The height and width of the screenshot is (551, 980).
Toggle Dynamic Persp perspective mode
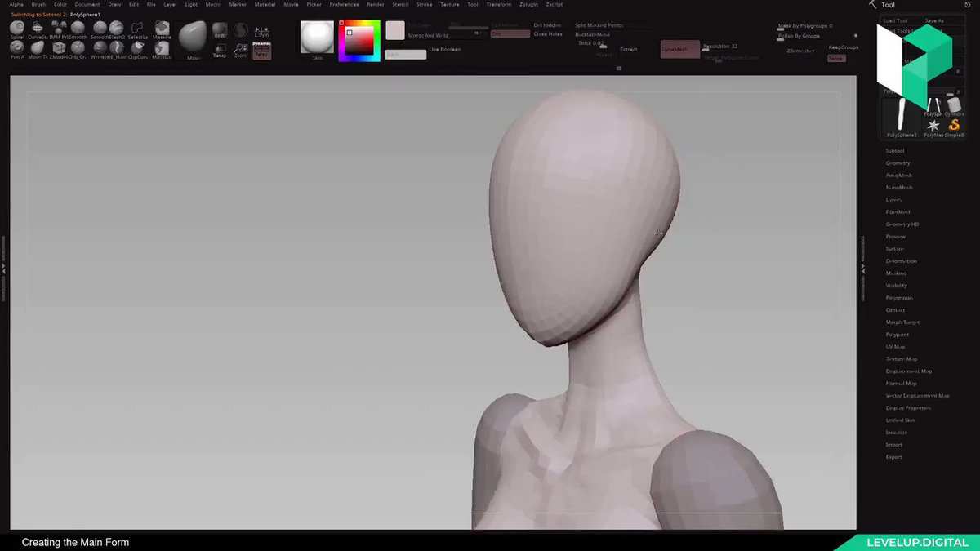pyautogui.click(x=261, y=49)
